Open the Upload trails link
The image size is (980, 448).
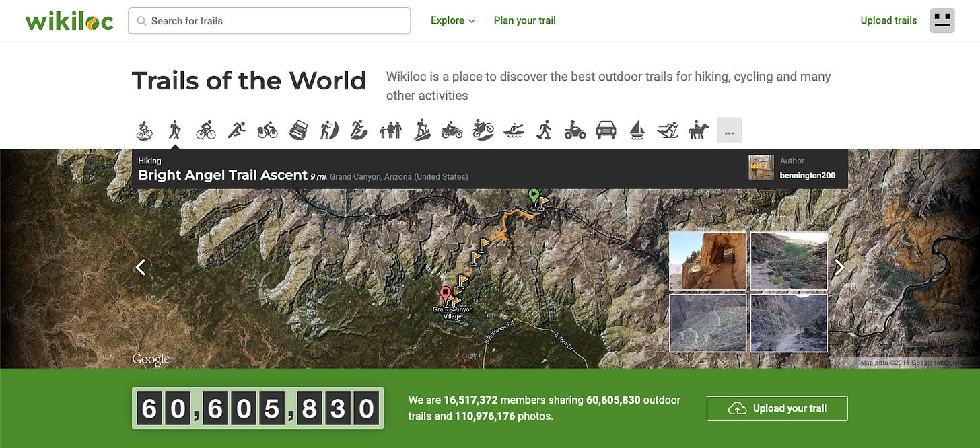888,20
